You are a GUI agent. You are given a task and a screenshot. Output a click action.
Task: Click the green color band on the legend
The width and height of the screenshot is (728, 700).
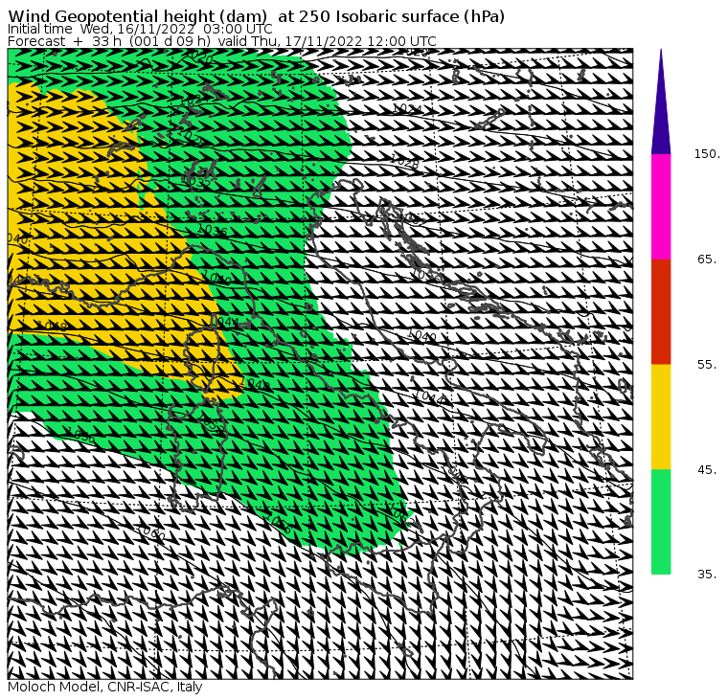(x=661, y=522)
